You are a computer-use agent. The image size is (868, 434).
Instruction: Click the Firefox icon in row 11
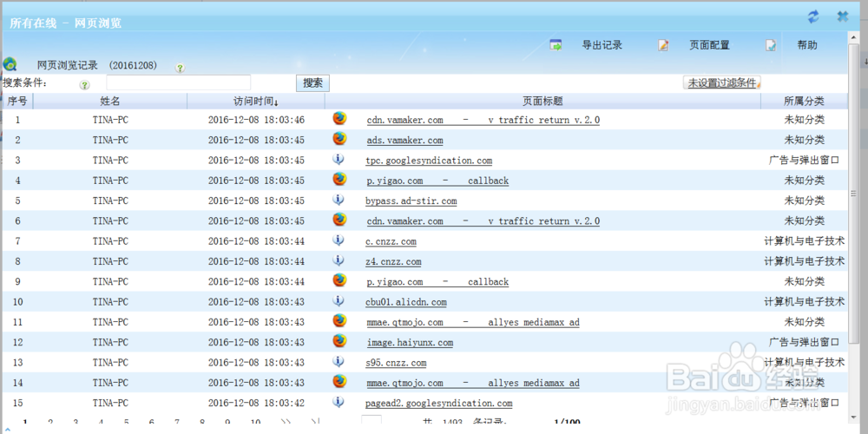click(339, 321)
